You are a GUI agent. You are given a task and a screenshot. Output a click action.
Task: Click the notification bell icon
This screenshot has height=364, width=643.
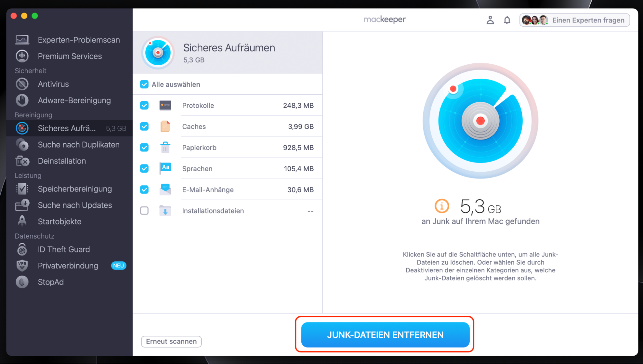click(507, 20)
